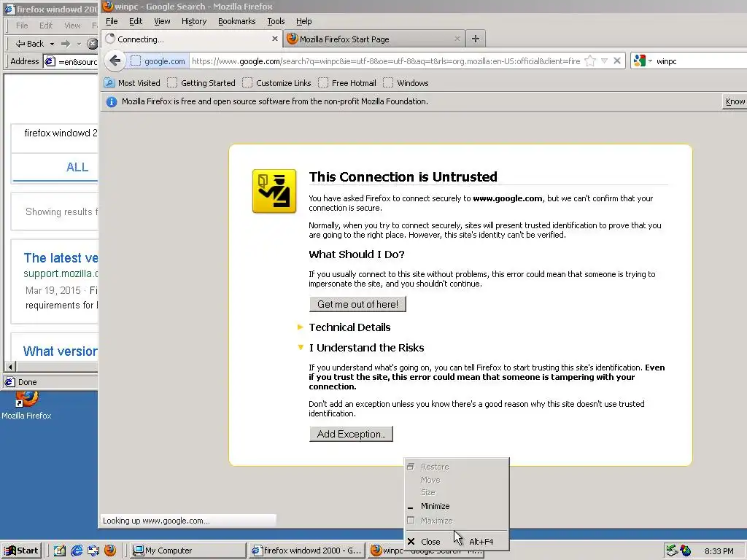The image size is (747, 560).
Task: Open the URL history dropdown arrow
Action: pos(604,61)
